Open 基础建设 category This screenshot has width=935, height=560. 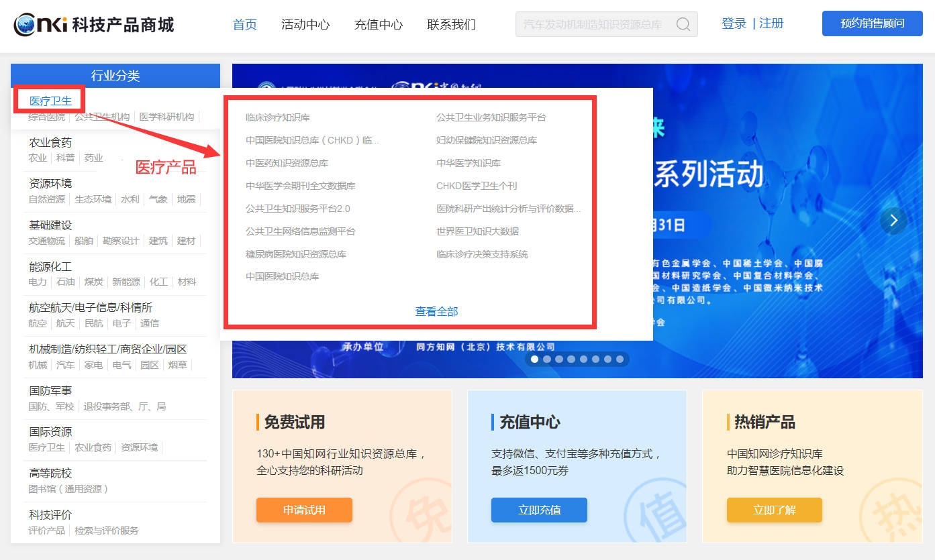tap(50, 225)
